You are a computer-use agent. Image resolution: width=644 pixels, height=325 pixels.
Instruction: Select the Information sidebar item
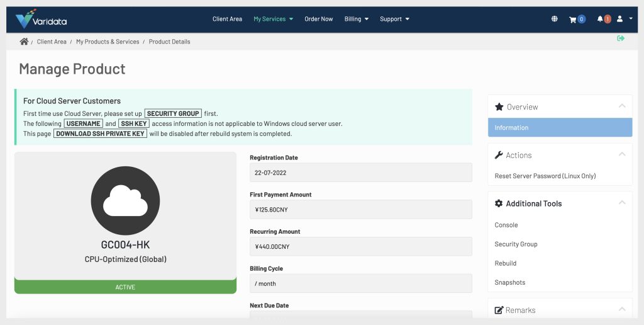click(x=560, y=127)
